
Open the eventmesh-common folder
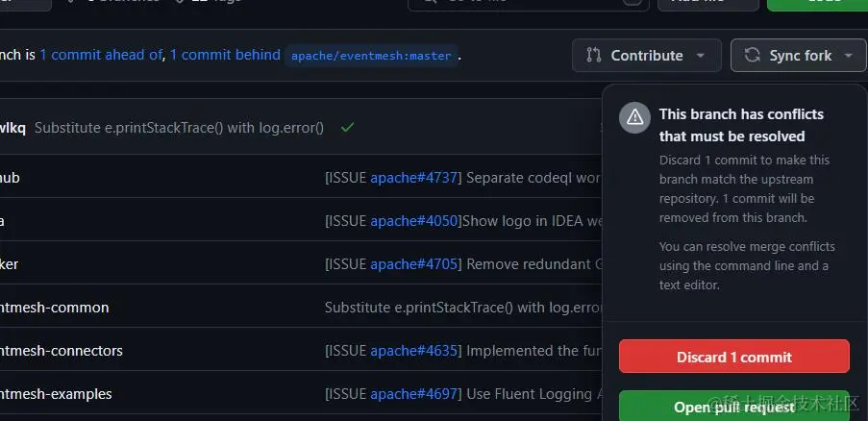[55, 308]
